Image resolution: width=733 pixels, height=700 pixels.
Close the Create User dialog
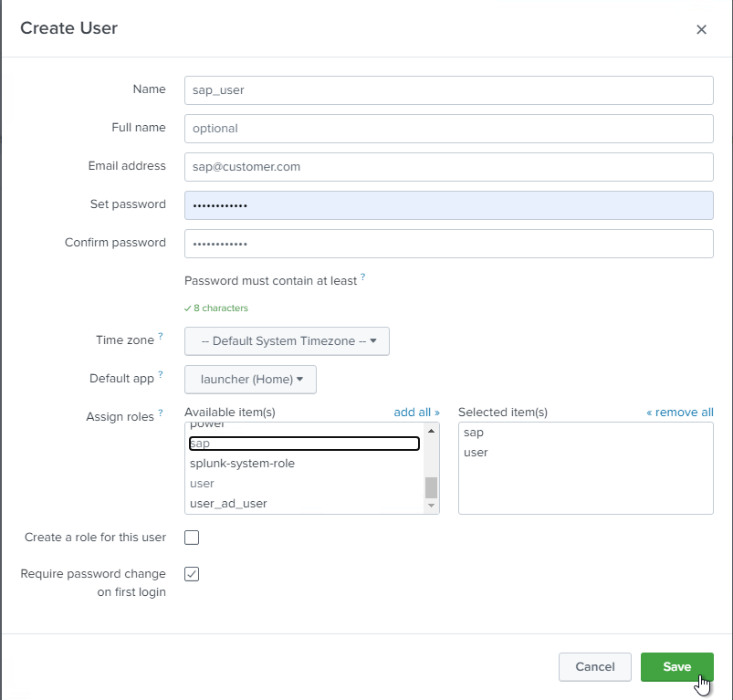(x=701, y=29)
